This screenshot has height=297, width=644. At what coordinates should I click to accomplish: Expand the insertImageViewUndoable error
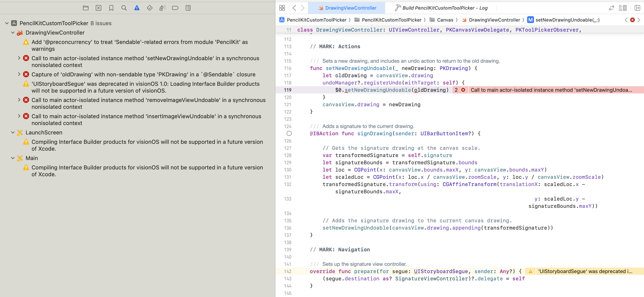click(19, 116)
